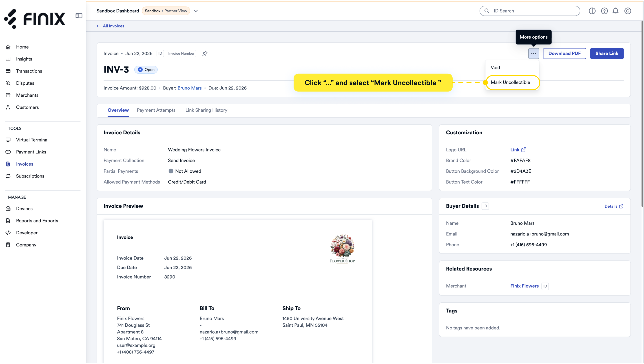
Task: Click the three-dot More options button
Action: (533, 53)
